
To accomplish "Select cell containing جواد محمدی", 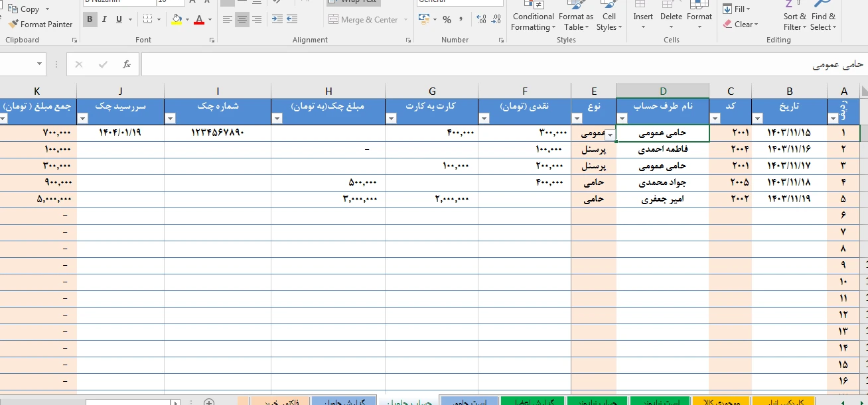I will point(662,182).
